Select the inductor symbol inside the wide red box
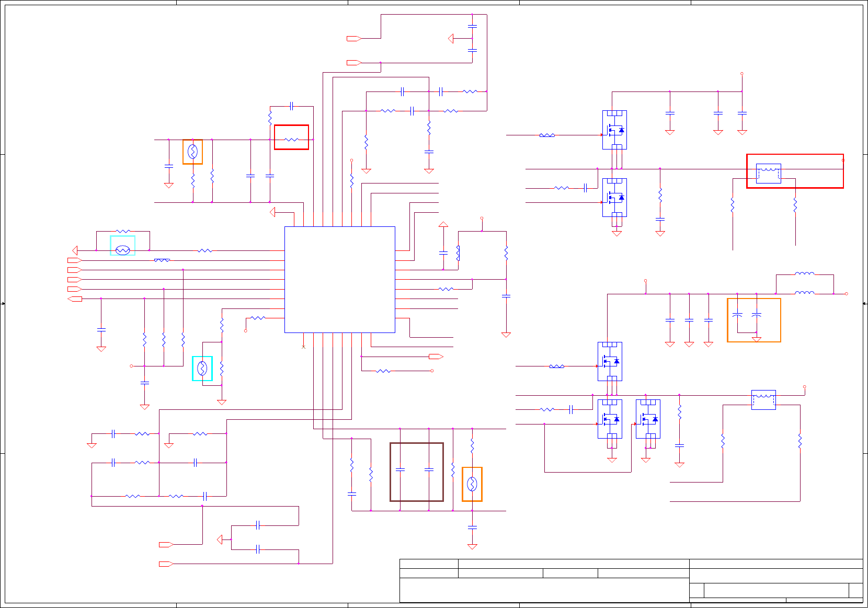 click(x=769, y=174)
